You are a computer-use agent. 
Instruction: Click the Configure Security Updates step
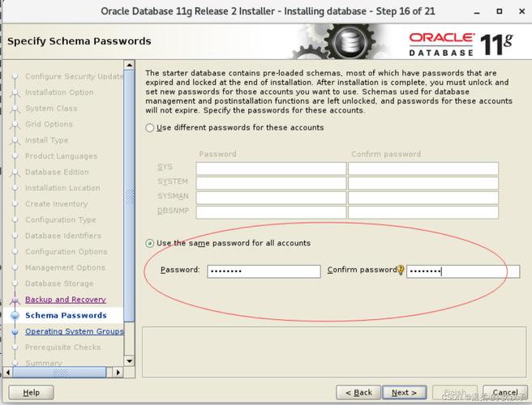pos(75,77)
